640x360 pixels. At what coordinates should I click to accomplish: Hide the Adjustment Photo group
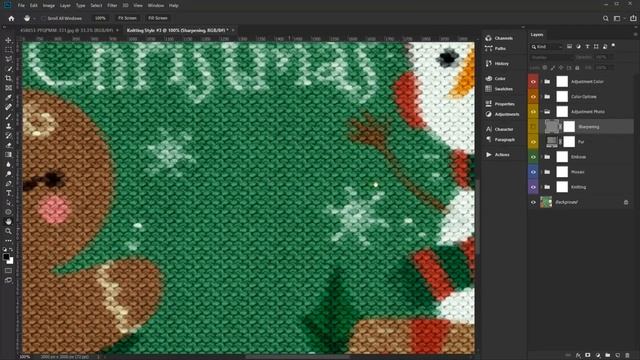(x=533, y=112)
